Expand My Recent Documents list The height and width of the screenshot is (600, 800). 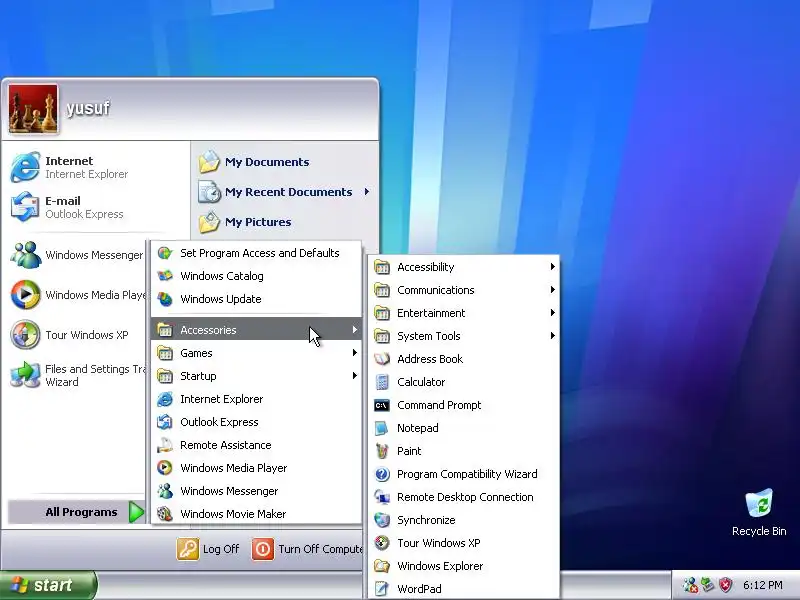tap(286, 192)
